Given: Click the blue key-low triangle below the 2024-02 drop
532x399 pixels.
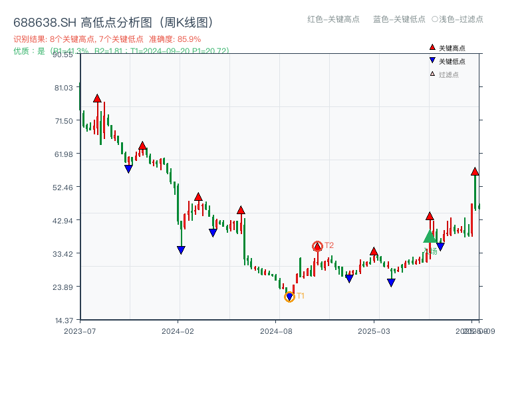Looking at the screenshot, I should coord(182,250).
